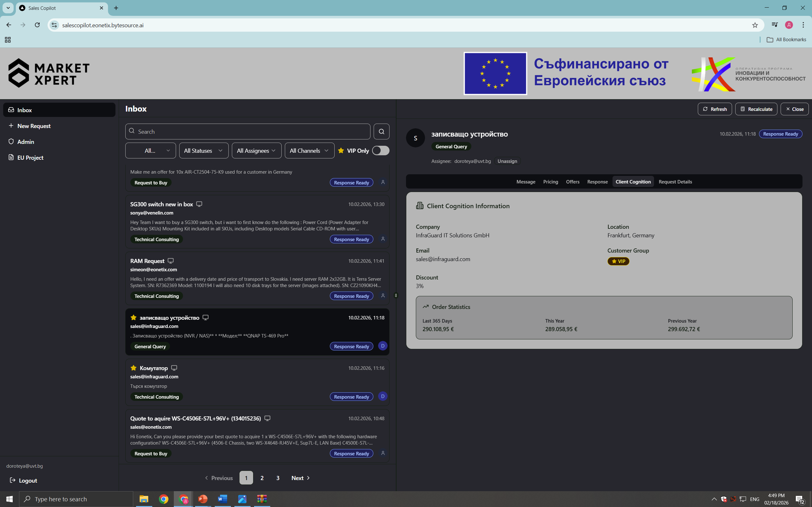Bookmark this page with the star icon
The width and height of the screenshot is (812, 507).
pos(755,25)
